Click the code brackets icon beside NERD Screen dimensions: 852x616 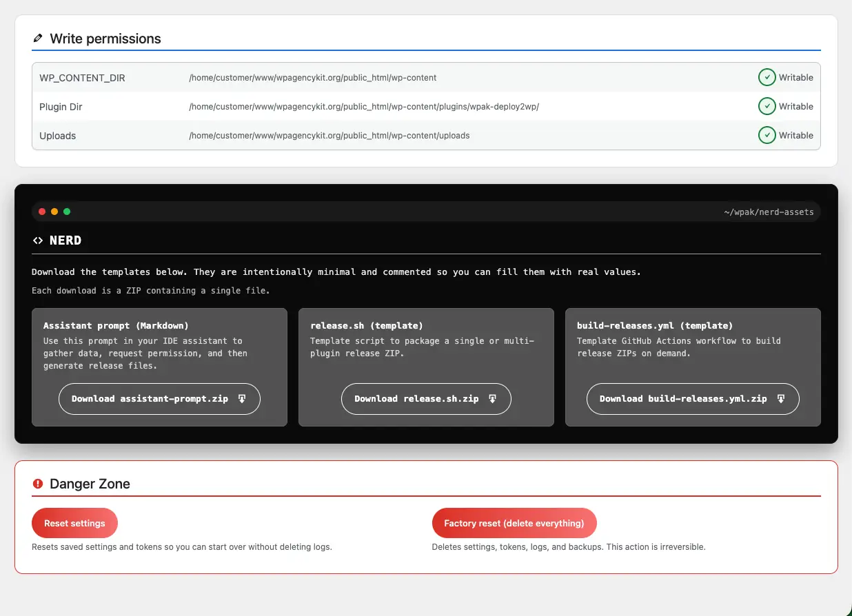[x=38, y=240]
